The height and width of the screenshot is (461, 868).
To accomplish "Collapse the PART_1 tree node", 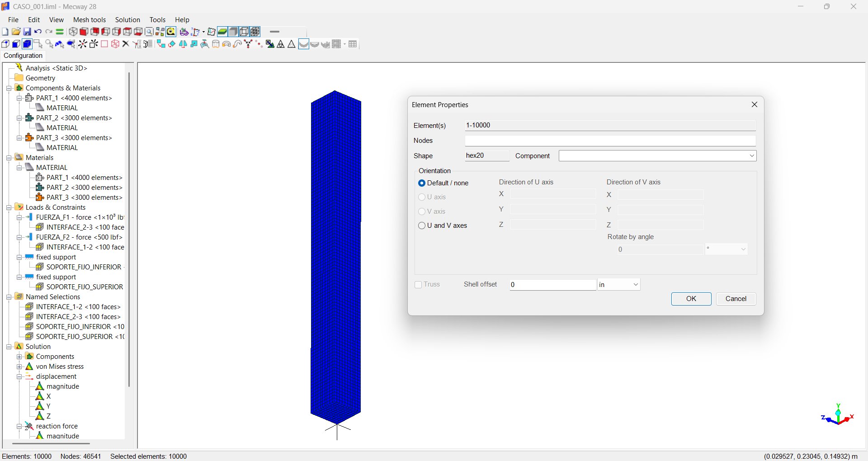I will tap(19, 98).
